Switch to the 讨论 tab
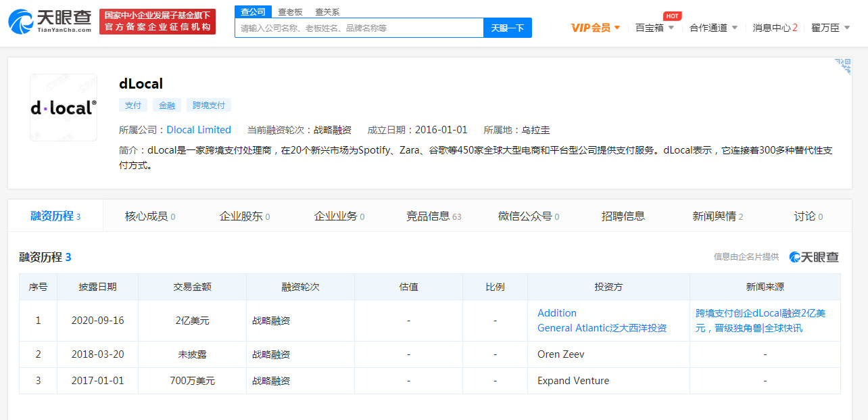 point(809,216)
